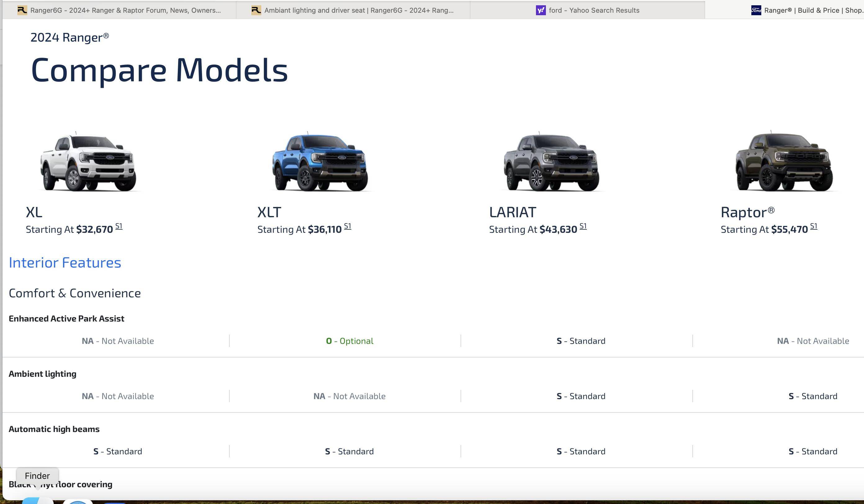864x504 pixels.
Task: Switch to the Ranger6G Forum News tab
Action: click(119, 10)
